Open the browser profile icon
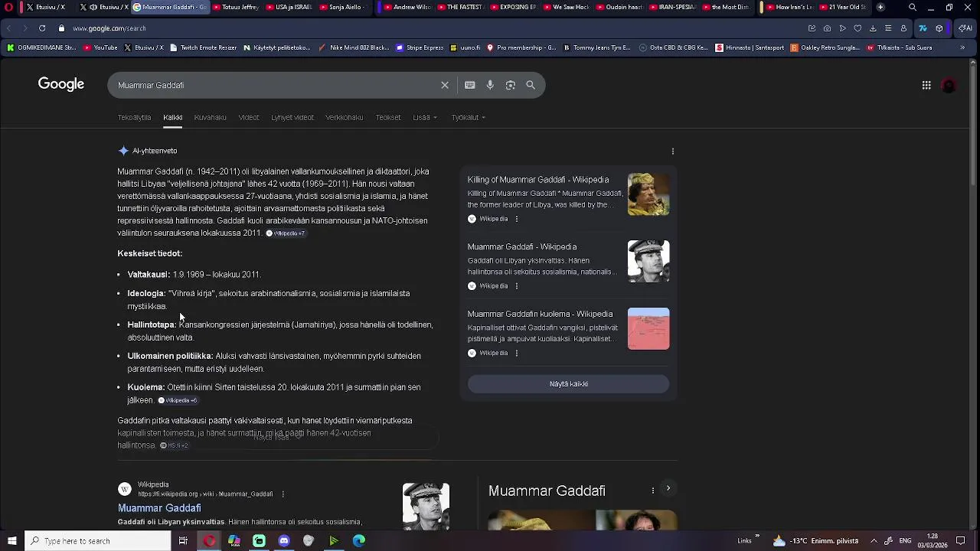980x551 pixels. point(903,28)
